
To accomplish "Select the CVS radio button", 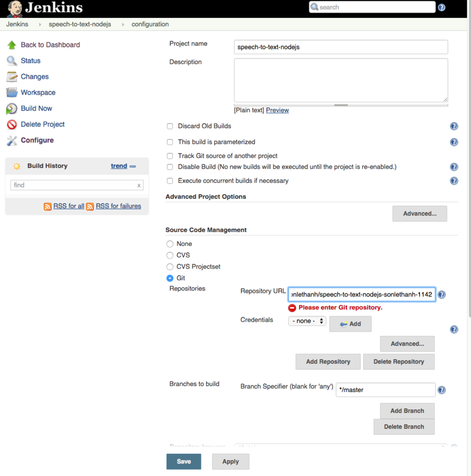I will (x=170, y=255).
